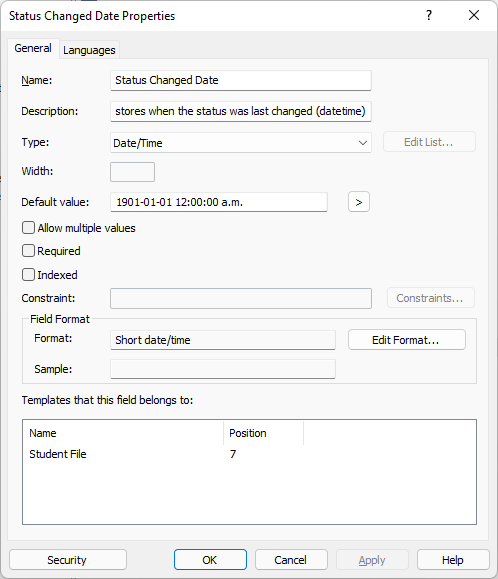Screen dimensions: 498x579
Task: Click the Security button
Action: pyautogui.click(x=68, y=560)
